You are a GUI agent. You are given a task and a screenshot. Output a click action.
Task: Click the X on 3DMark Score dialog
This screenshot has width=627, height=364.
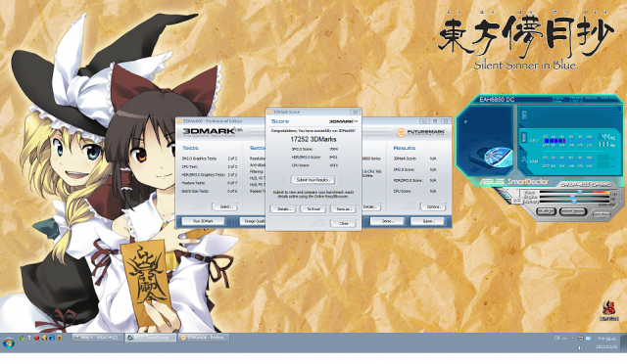click(355, 112)
